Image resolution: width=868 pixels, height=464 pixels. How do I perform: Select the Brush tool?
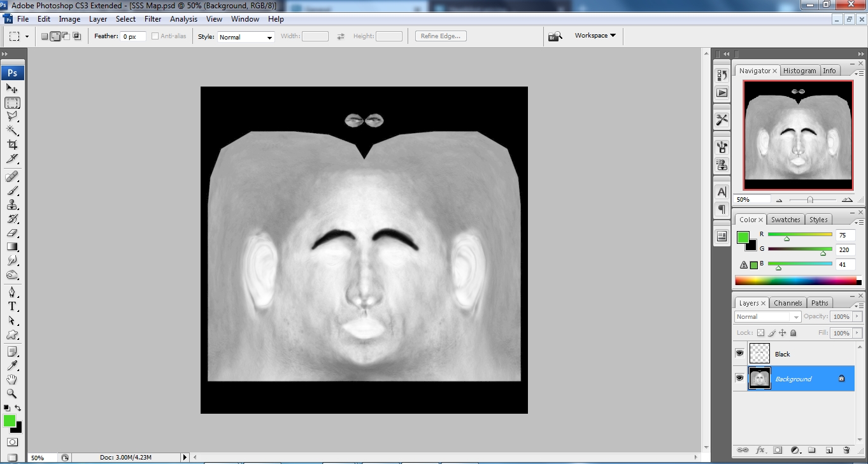[x=12, y=190]
